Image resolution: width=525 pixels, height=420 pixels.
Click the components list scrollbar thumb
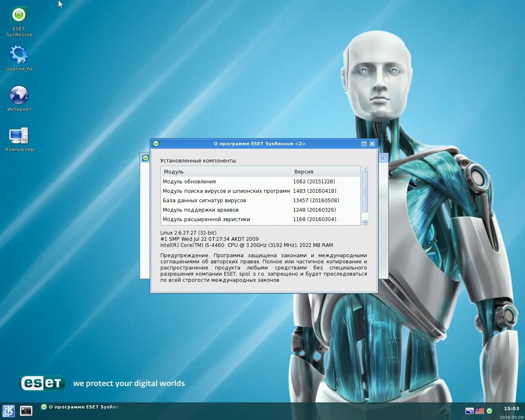pos(365,192)
